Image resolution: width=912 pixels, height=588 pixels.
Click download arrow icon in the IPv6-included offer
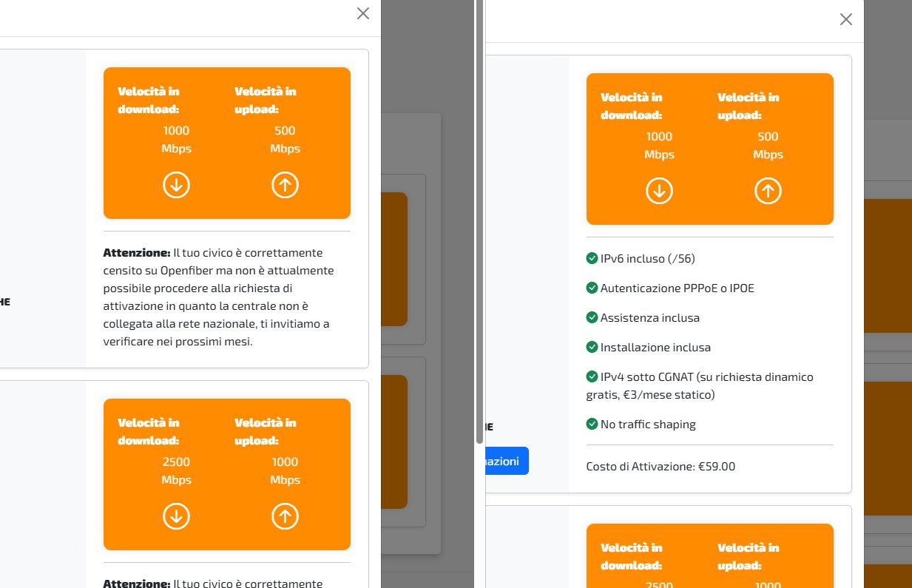pos(659,191)
